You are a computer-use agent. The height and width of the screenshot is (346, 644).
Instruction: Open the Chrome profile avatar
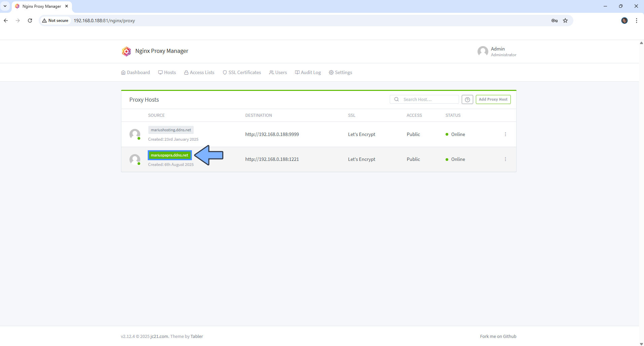coord(624,21)
